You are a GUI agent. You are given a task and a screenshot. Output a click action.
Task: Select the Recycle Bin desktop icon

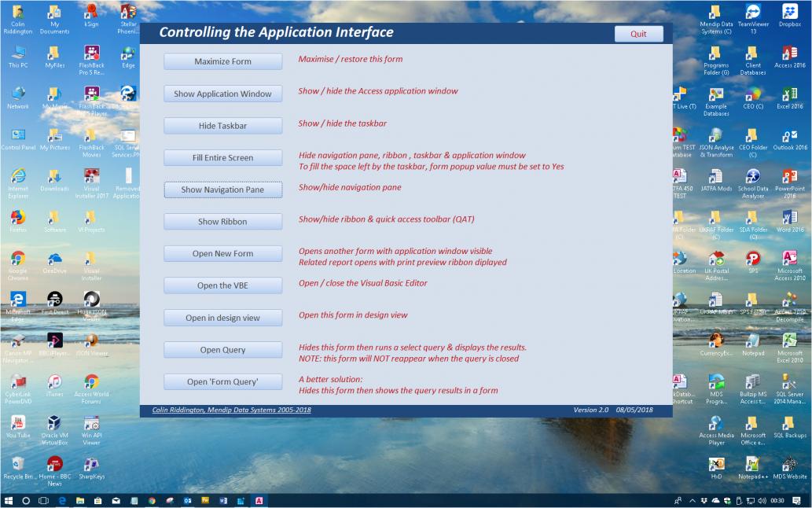click(17, 468)
